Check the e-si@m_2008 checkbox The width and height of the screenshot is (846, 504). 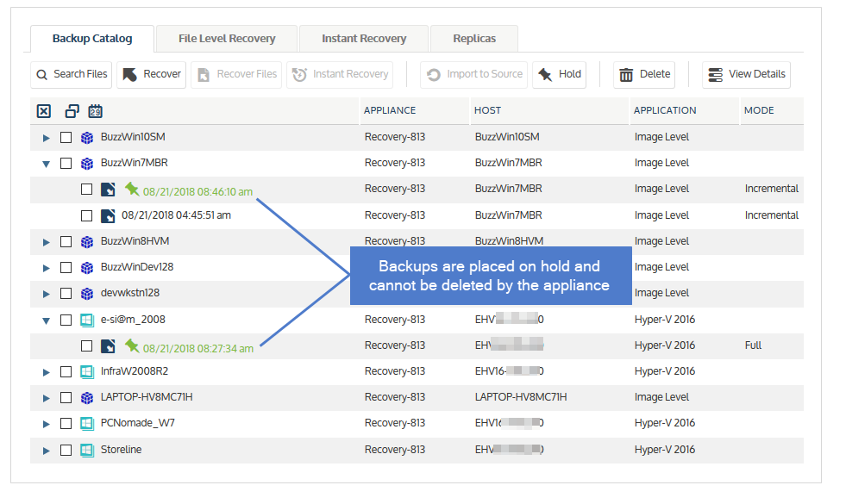click(x=66, y=320)
